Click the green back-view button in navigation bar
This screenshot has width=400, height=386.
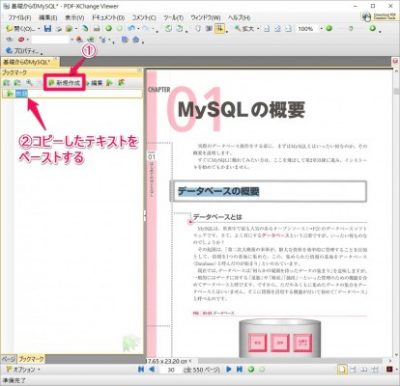click(251, 369)
